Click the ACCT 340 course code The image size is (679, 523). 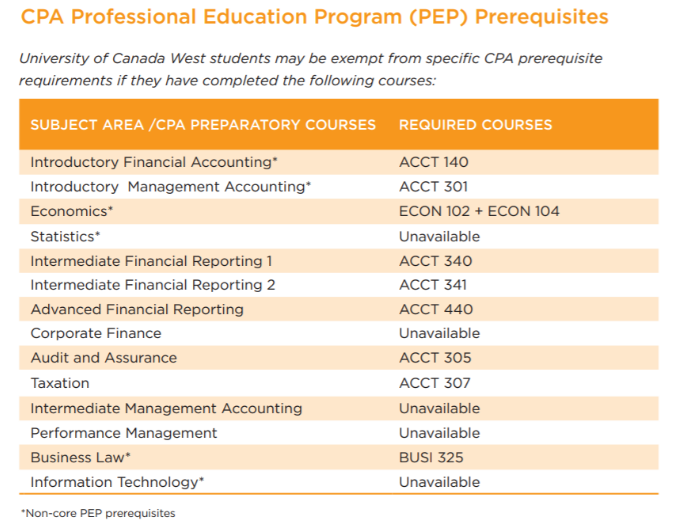point(435,261)
